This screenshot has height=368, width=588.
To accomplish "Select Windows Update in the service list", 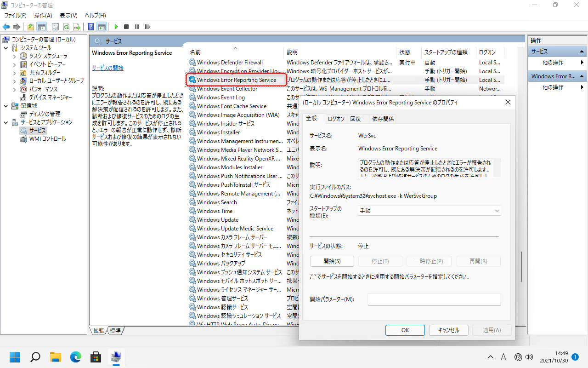I will tap(218, 220).
